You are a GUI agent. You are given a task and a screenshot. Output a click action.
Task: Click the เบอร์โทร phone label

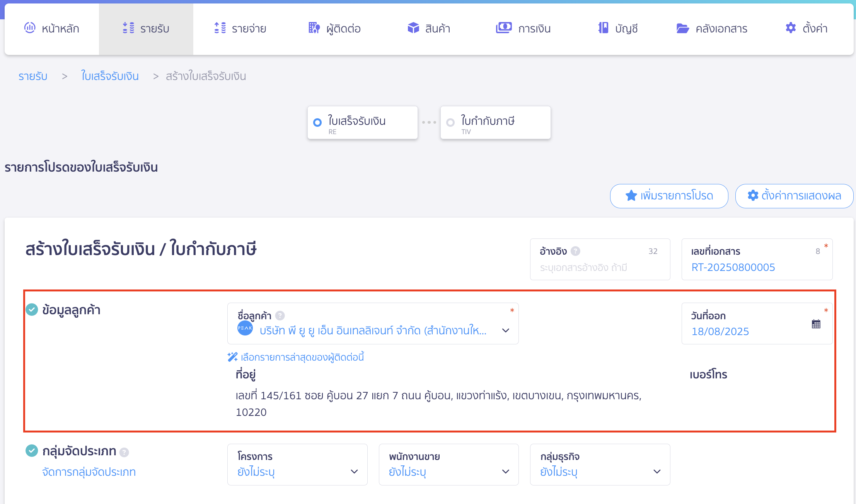[708, 375]
